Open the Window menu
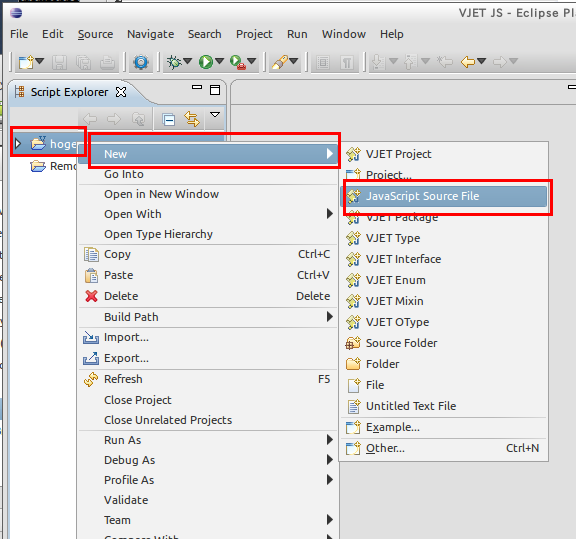 tap(344, 34)
